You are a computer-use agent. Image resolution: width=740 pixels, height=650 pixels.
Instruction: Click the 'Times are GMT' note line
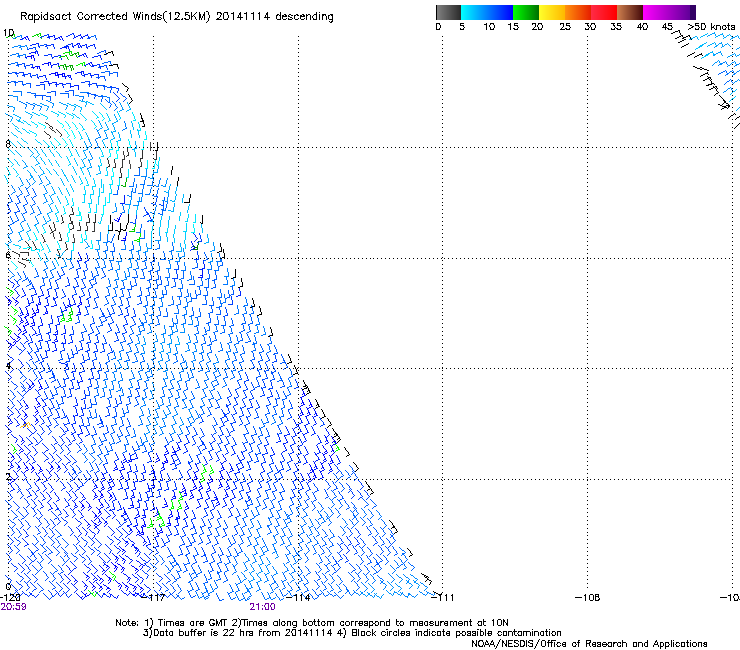click(312, 623)
